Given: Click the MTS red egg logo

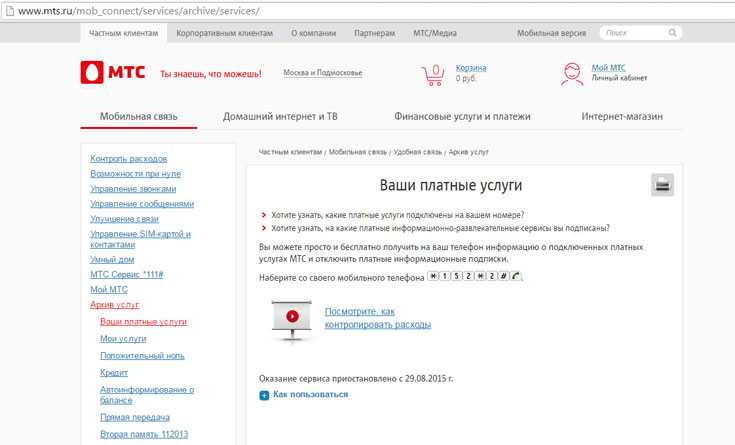Looking at the screenshot, I should coord(91,73).
